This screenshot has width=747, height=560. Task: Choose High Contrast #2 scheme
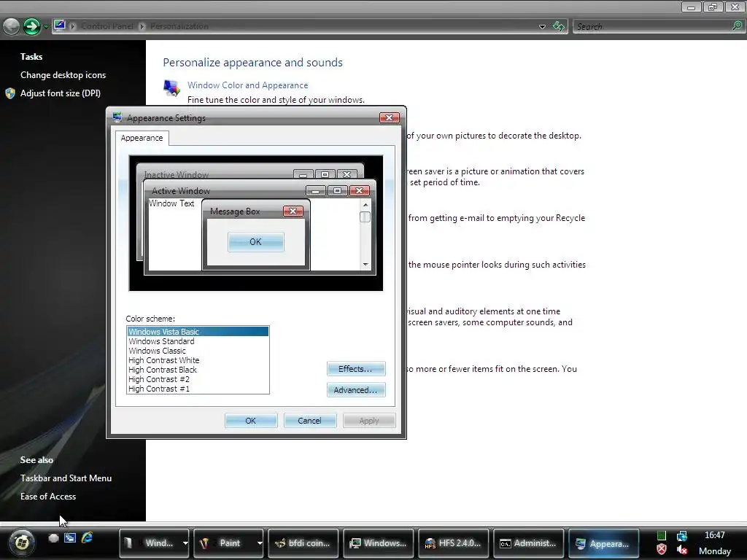pyautogui.click(x=198, y=379)
